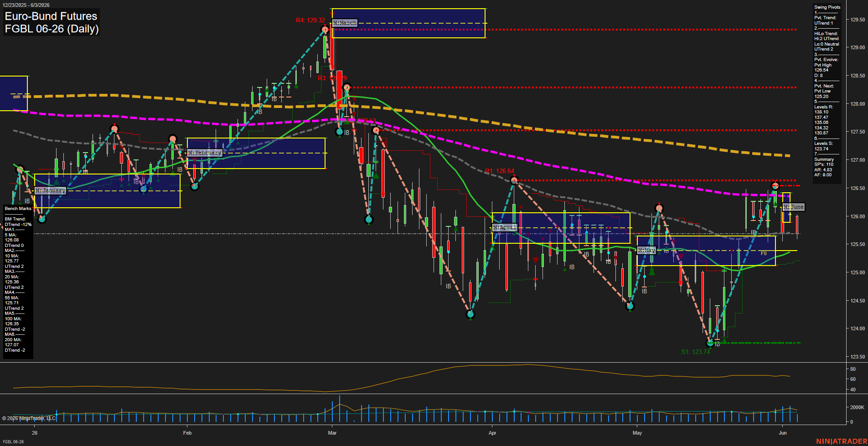Click the 'Pvt. Evolve:' entry
Viewport: 868px width, 446px height.
point(826,60)
